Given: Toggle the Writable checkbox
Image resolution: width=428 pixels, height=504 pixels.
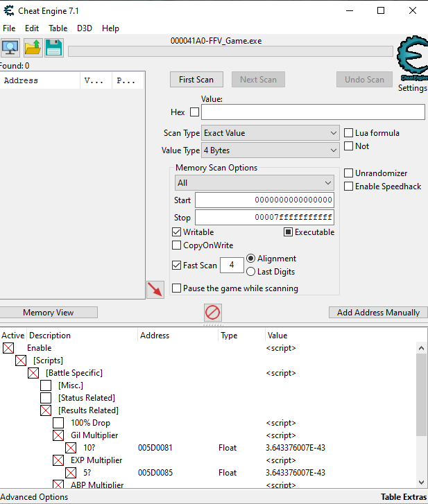Looking at the screenshot, I should click(x=176, y=232).
